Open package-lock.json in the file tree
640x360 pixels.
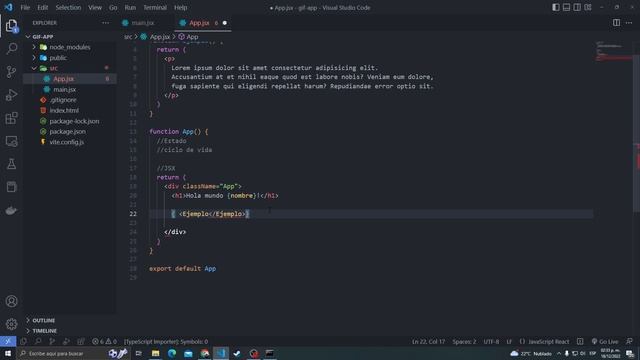(69, 121)
